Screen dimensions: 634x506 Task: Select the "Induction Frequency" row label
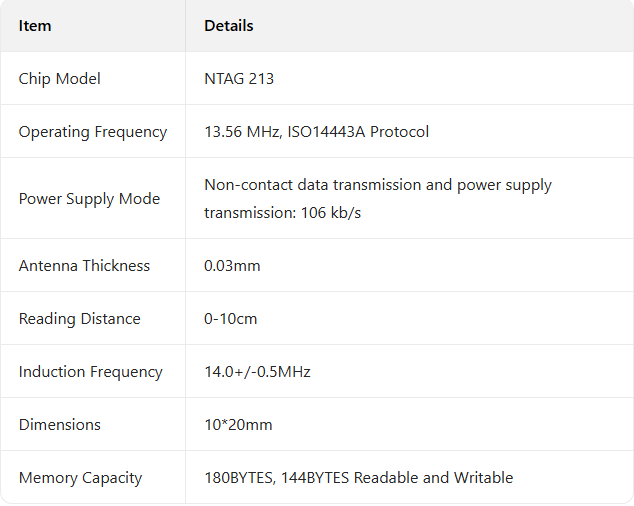(x=90, y=372)
